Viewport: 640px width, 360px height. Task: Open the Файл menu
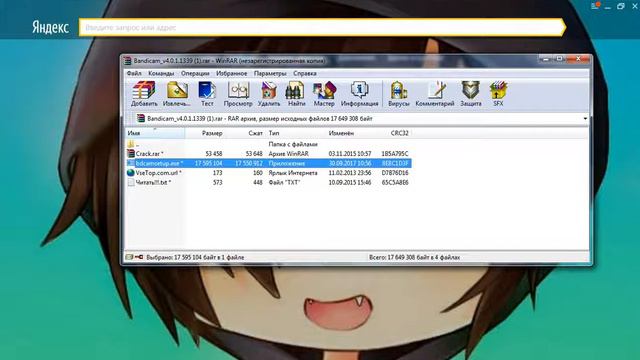point(134,73)
